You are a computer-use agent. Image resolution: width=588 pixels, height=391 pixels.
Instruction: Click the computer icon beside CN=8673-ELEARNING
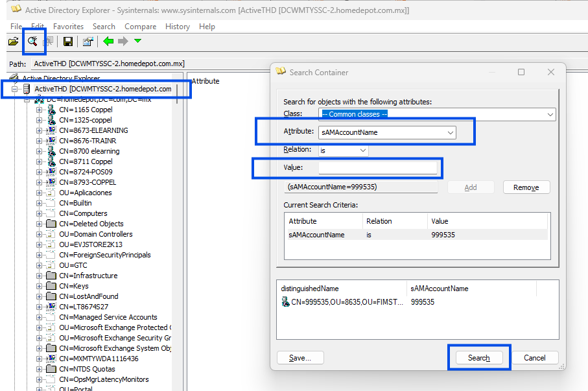[x=51, y=130]
